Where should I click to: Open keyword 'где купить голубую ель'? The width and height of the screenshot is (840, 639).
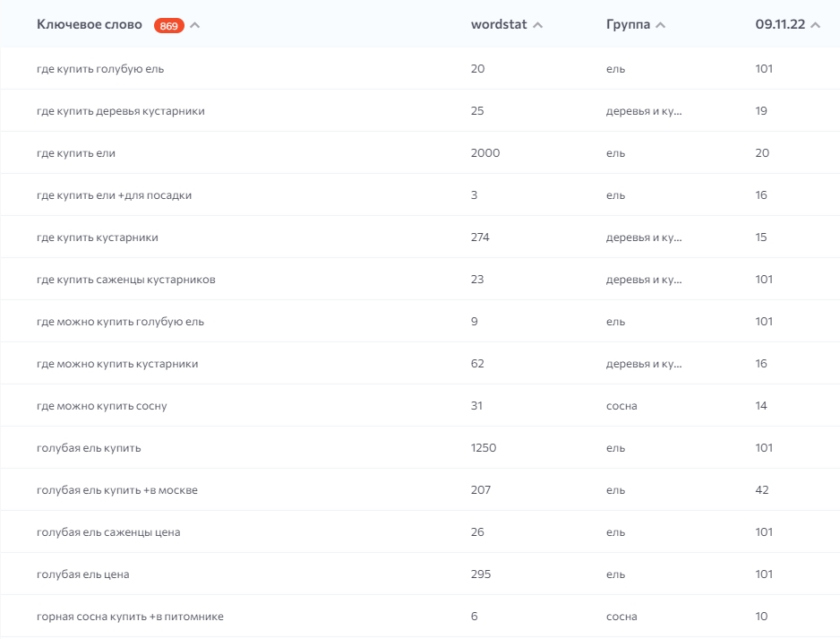99,69
